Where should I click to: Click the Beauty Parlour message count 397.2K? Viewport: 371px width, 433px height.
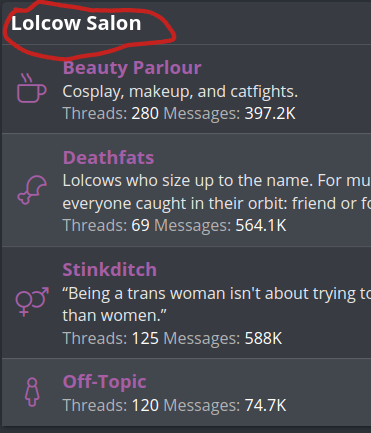tap(270, 113)
